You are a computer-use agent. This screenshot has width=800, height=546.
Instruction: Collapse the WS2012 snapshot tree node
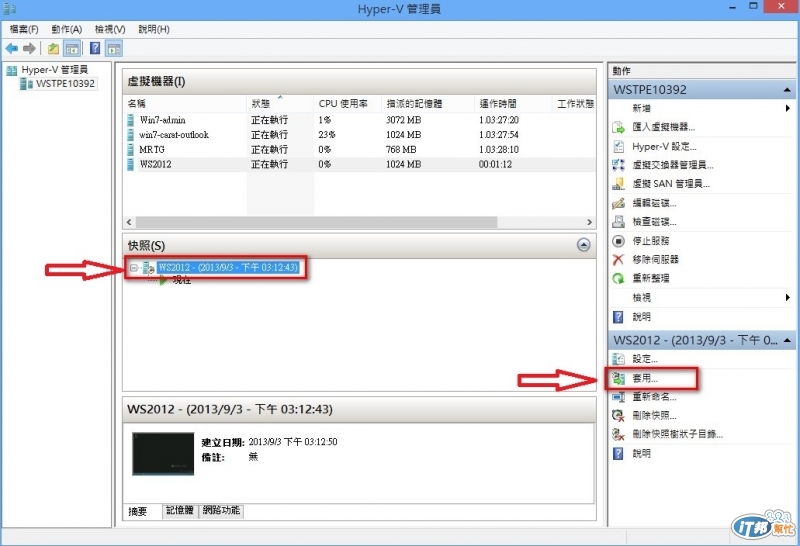134,267
